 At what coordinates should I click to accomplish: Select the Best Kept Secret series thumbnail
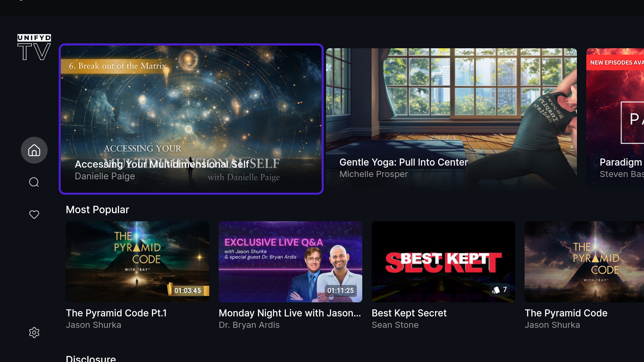click(x=443, y=261)
